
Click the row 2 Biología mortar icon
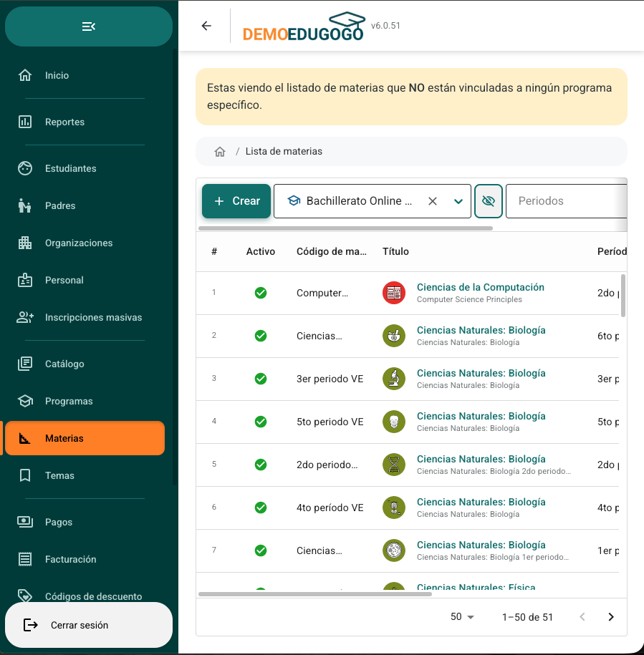[x=394, y=336]
